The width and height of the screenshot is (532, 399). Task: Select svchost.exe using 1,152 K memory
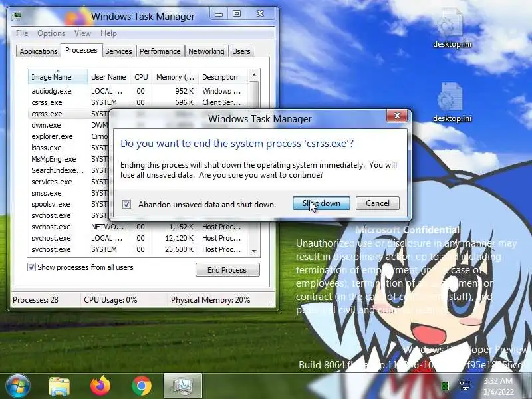point(138,227)
